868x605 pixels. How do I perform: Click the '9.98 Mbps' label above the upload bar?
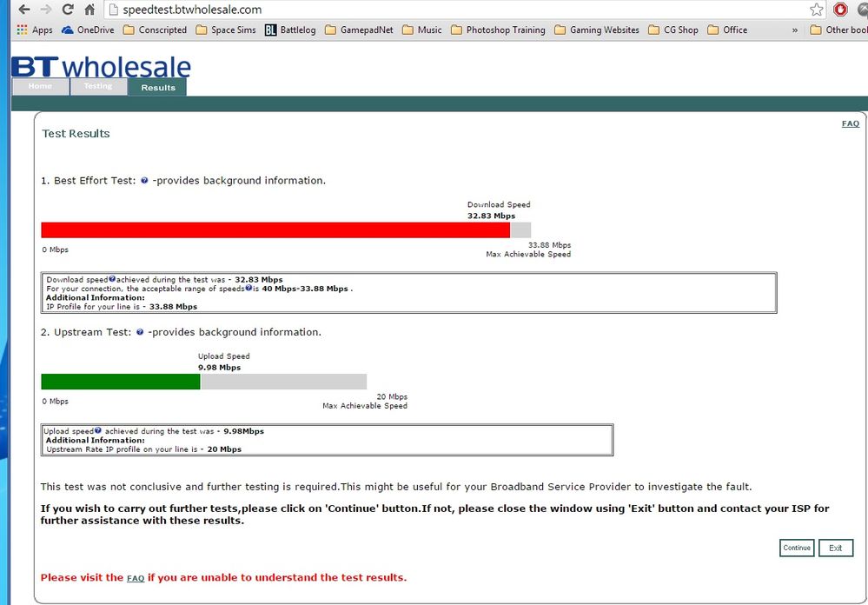pos(219,368)
